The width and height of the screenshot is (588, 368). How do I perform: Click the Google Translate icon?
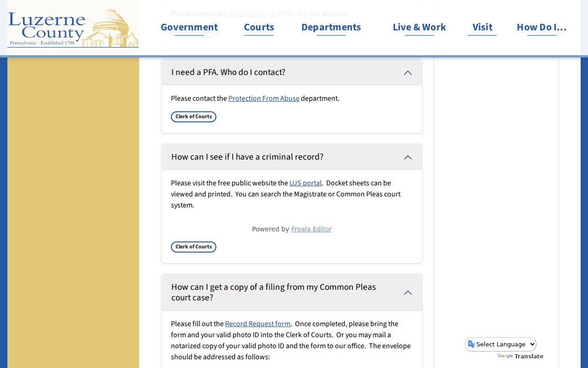tap(471, 344)
